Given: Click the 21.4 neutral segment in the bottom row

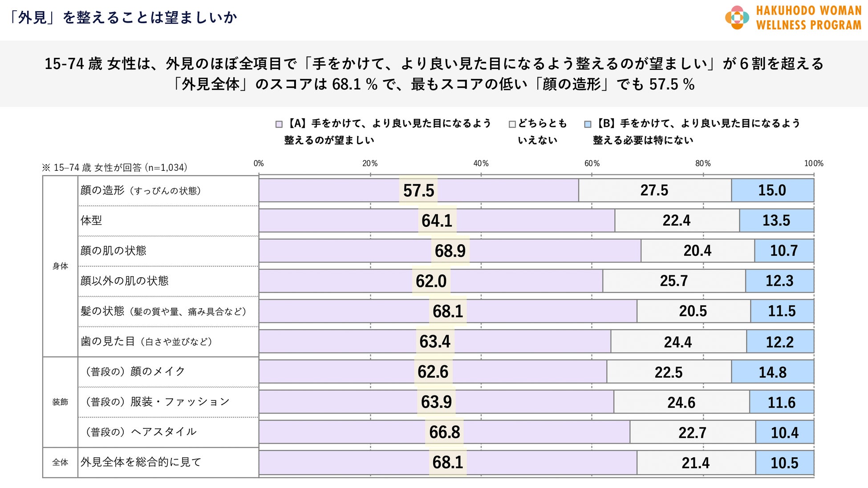Looking at the screenshot, I should click(696, 463).
